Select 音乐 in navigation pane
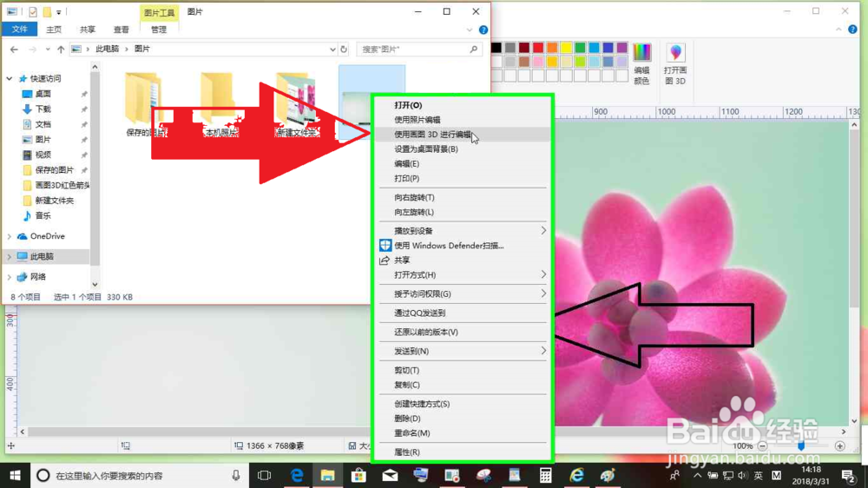 coord(43,215)
